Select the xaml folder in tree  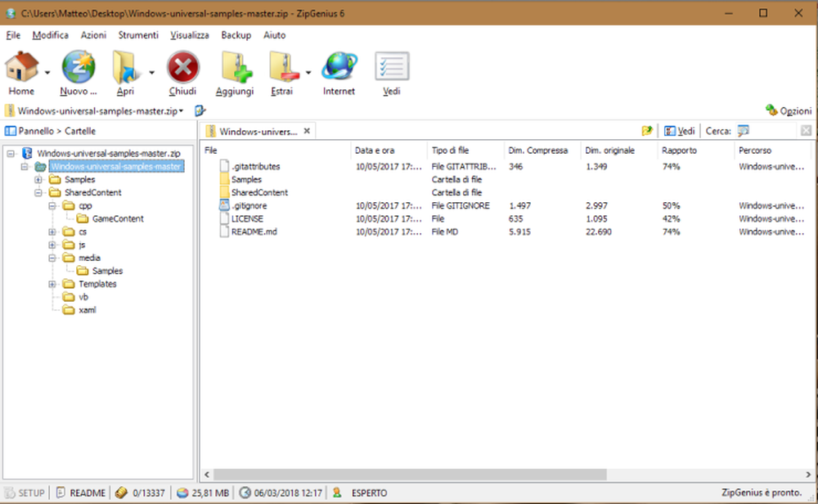(88, 310)
